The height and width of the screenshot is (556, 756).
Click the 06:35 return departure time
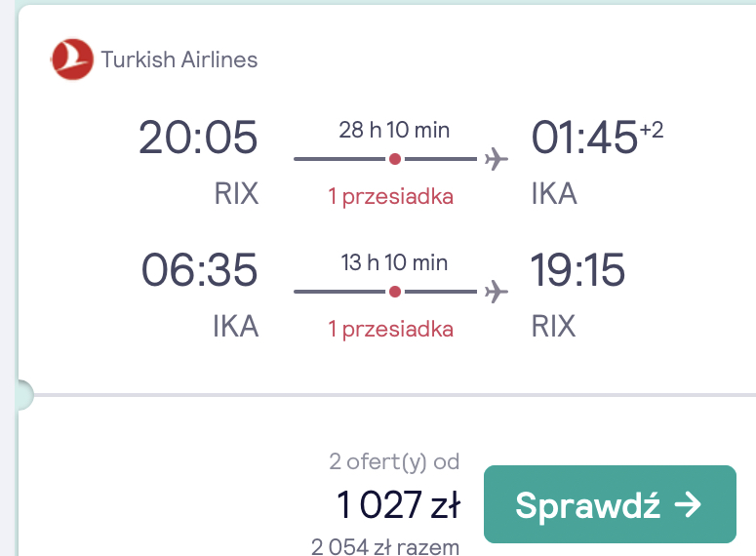tap(199, 270)
